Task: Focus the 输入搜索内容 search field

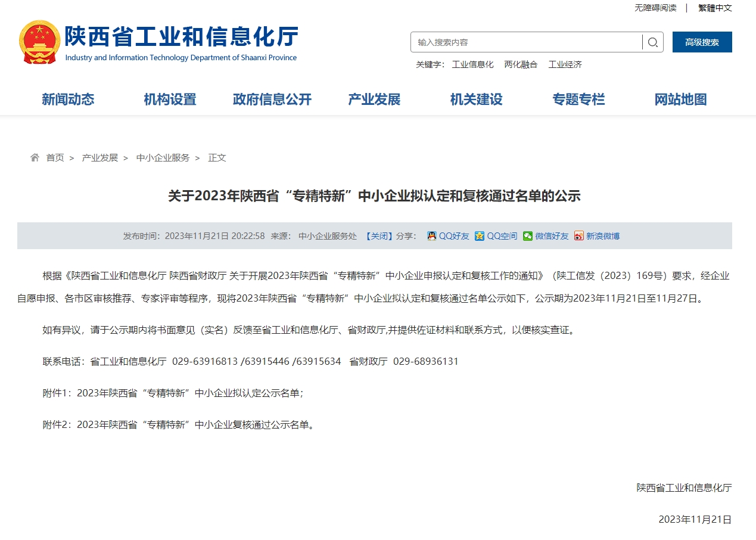Action: pyautogui.click(x=527, y=42)
